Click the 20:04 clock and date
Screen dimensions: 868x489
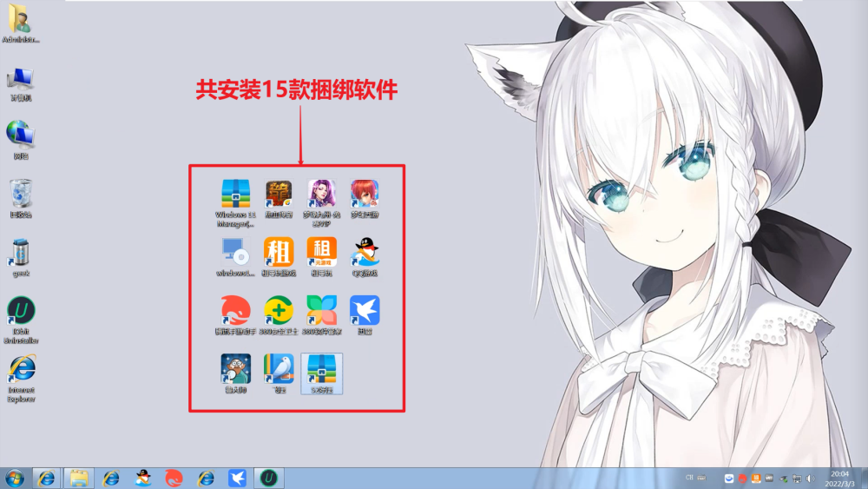(839, 479)
